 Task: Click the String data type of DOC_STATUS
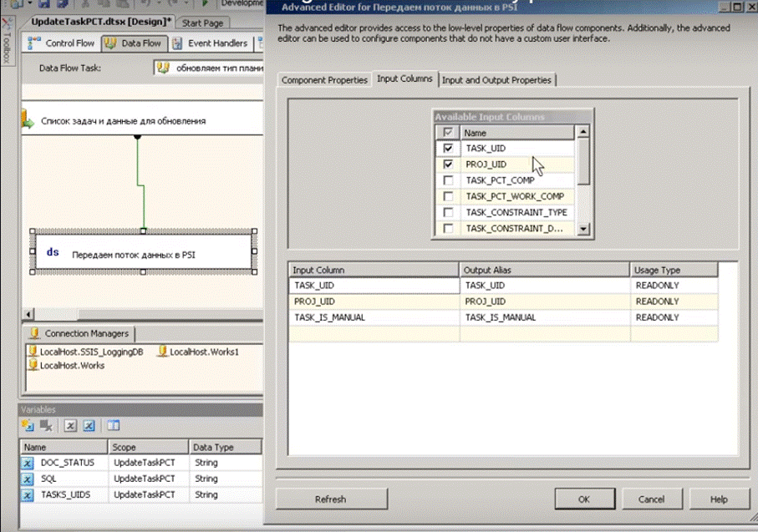tap(206, 463)
